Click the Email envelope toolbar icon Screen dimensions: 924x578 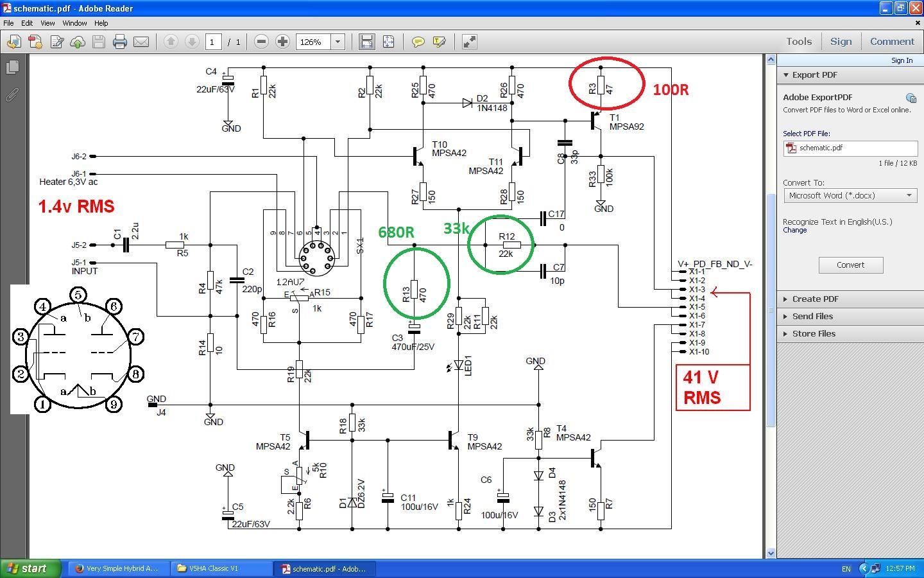tap(141, 42)
